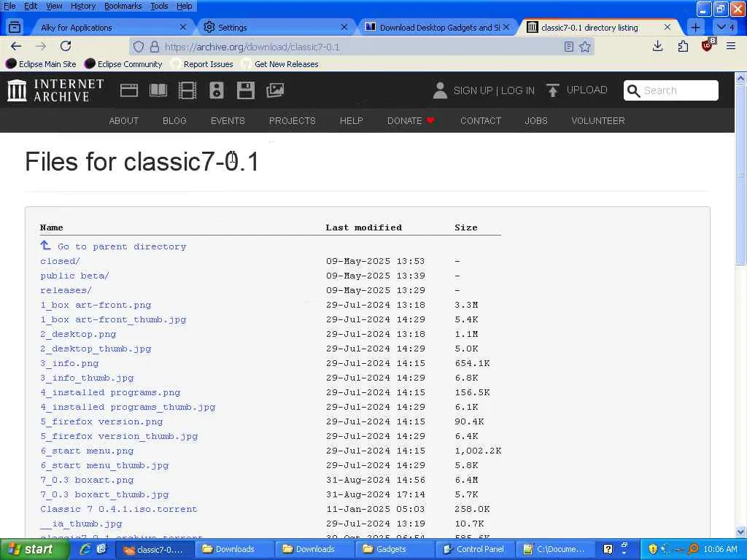Viewport: 747px width, 560px height.
Task: Open the releases/ folder
Action: pyautogui.click(x=66, y=290)
